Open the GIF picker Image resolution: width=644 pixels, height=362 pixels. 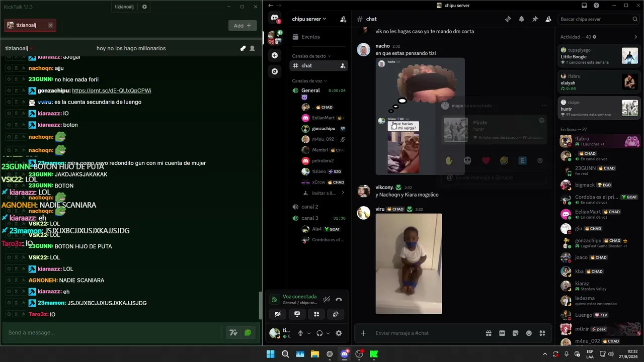click(502, 333)
